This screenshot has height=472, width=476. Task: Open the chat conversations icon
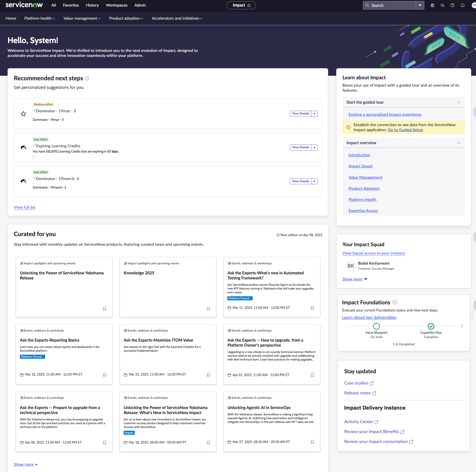tap(442, 5)
